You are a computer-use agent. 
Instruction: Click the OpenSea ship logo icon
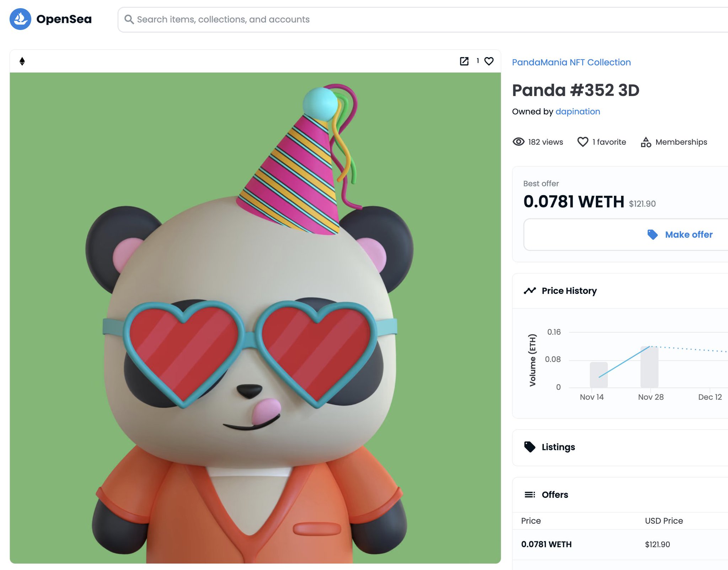(x=20, y=19)
